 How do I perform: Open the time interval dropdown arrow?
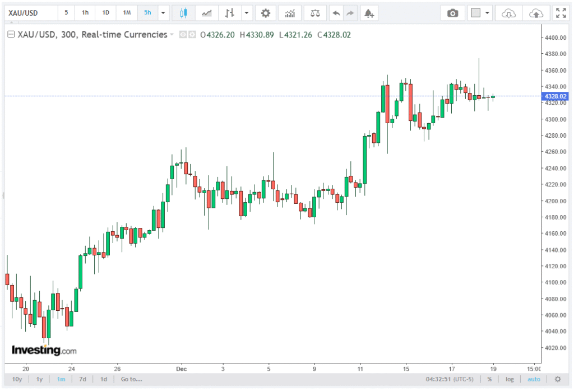pyautogui.click(x=163, y=13)
